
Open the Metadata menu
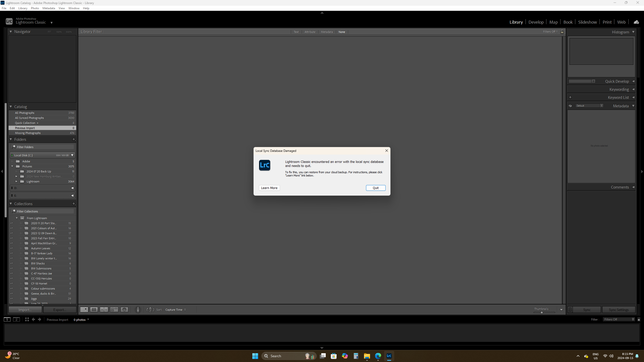[x=49, y=8]
